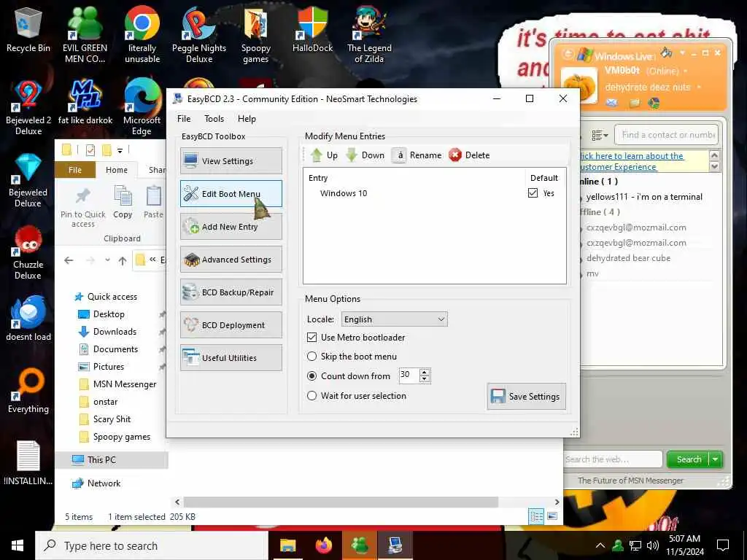Open Useful Utilities section
This screenshot has width=747, height=560.
point(231,358)
